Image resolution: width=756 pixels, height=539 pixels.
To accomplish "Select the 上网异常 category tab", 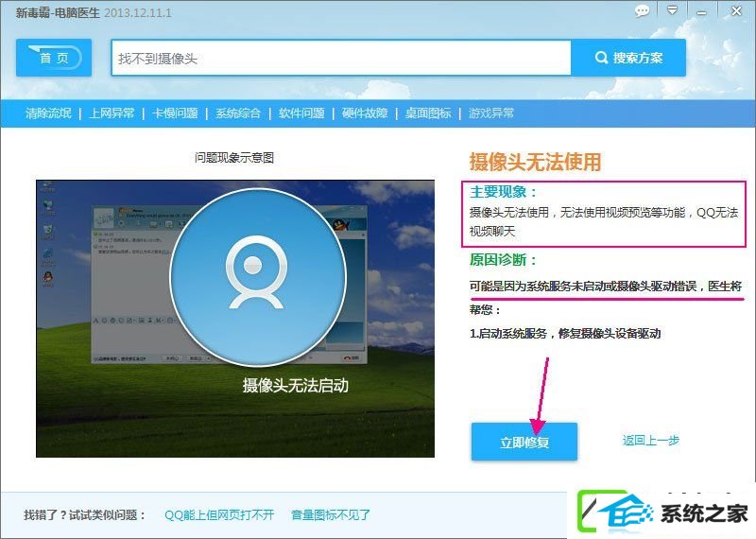I will click(x=112, y=113).
